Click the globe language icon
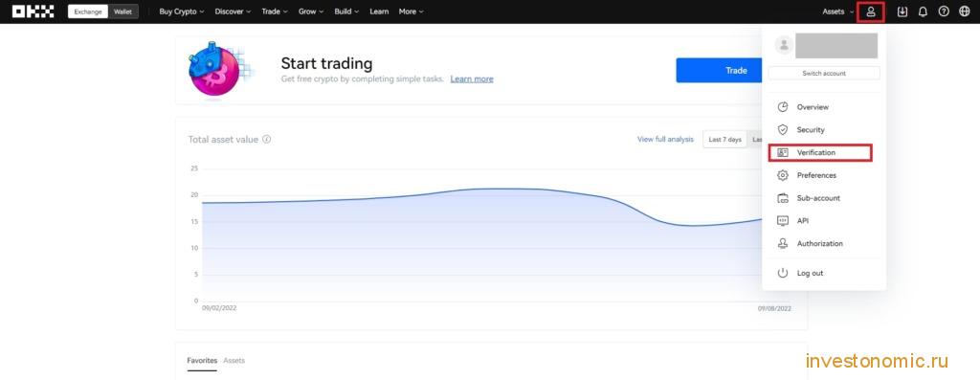Viewport: 980px width, 380px height. click(x=965, y=11)
